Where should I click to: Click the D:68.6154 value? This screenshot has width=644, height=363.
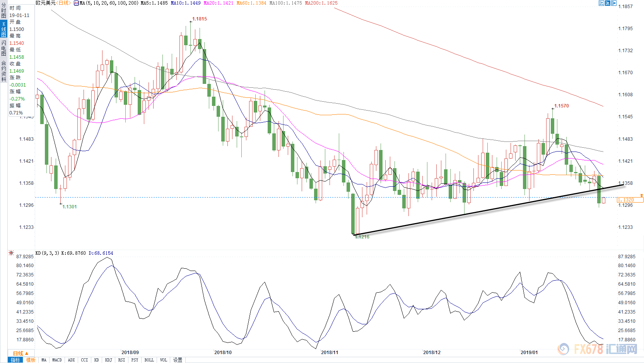pyautogui.click(x=101, y=253)
